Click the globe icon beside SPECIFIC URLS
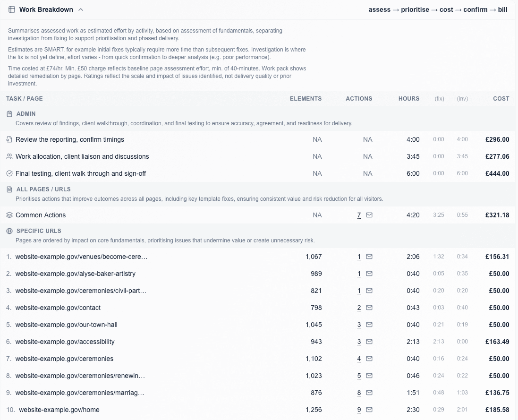Screen dimensions: 518x420 coord(9,231)
